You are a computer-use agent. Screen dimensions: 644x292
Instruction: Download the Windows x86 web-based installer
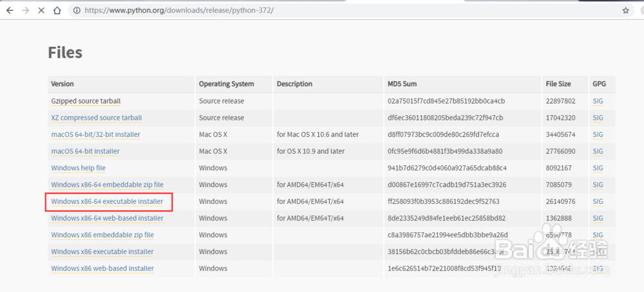pos(102,268)
